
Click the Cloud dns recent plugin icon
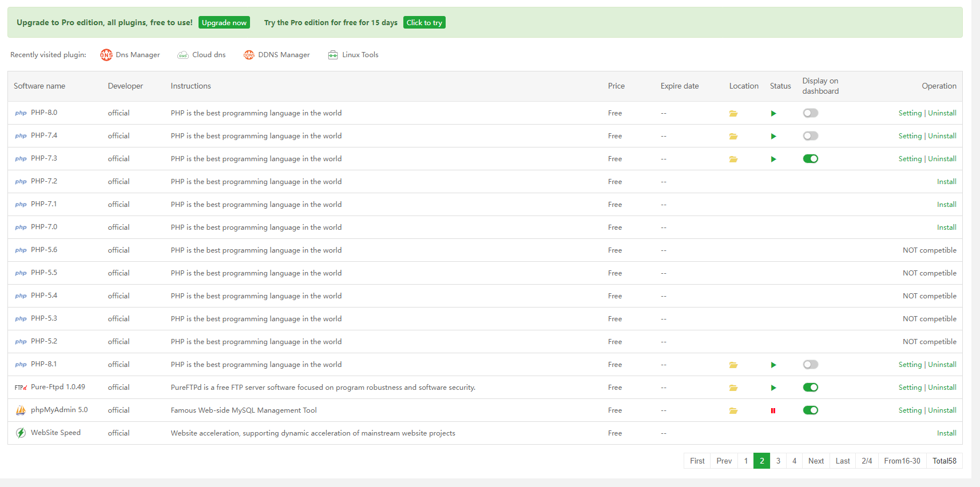point(183,55)
